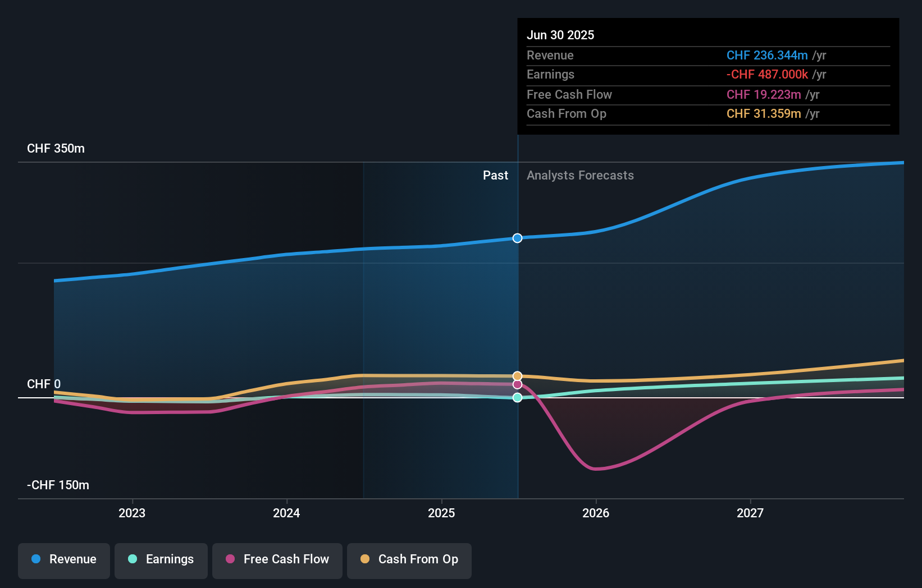922x588 pixels.
Task: Select the blue Revenue marker on the chart
Action: (x=517, y=238)
